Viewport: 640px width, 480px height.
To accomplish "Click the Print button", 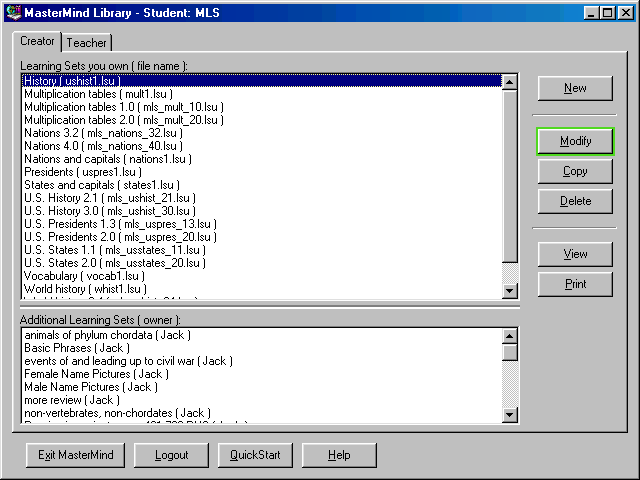I will pos(575,284).
